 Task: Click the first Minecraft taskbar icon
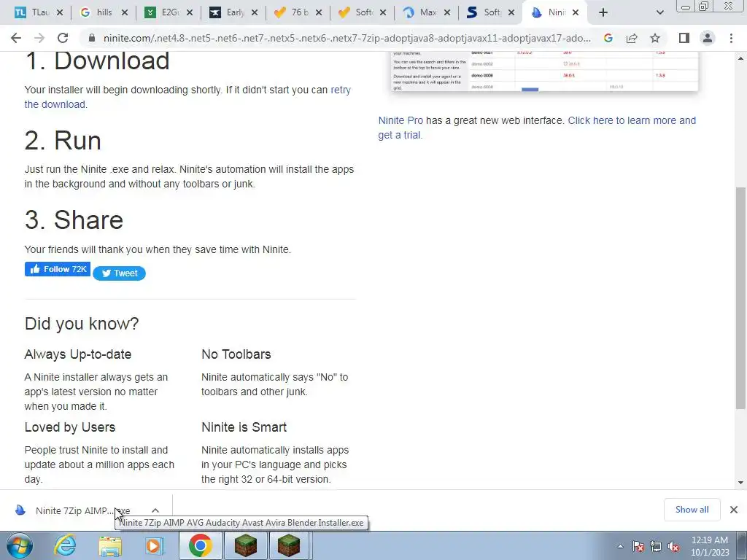point(245,545)
